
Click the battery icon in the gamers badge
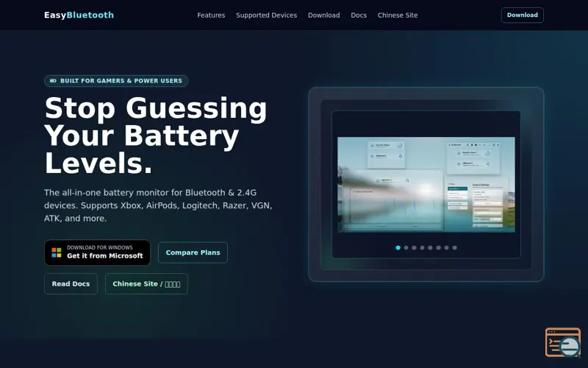(x=53, y=81)
